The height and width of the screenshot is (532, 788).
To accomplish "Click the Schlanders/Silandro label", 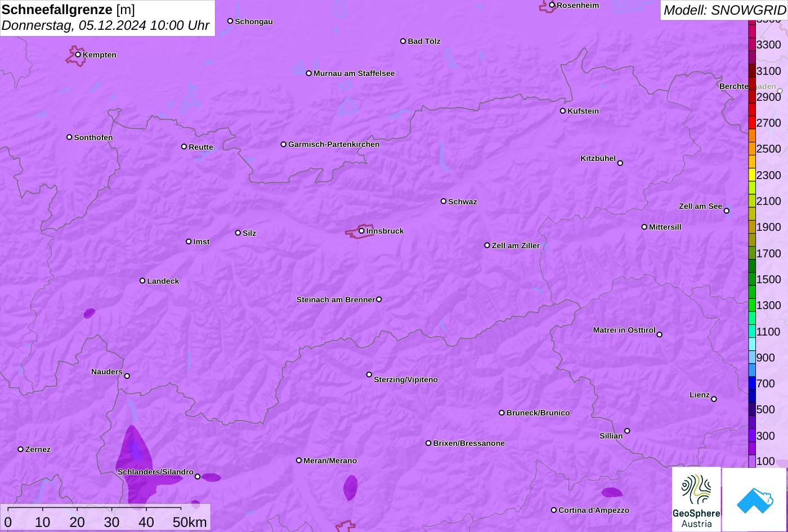I will 155,472.
